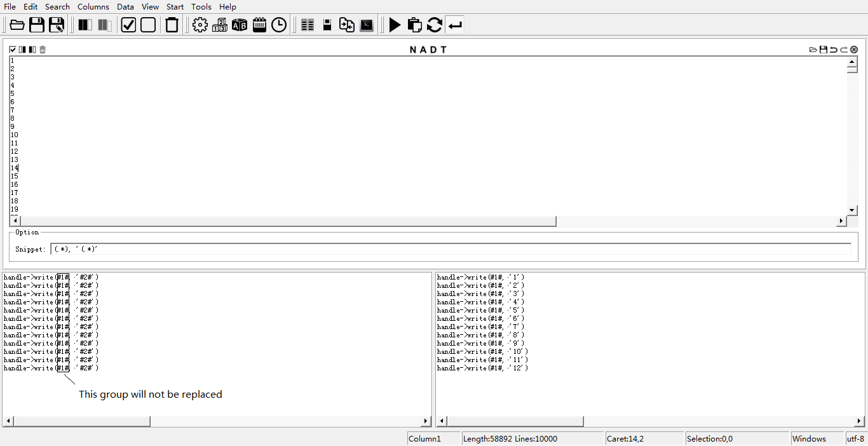Click the table grid rows toolbar icon
The height and width of the screenshot is (446, 868).
click(308, 25)
